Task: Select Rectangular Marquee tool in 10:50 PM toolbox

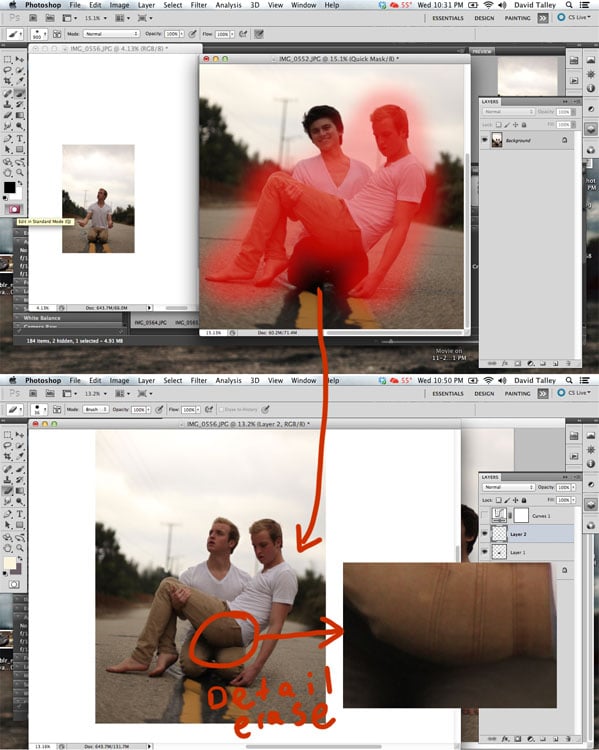Action: [8, 435]
